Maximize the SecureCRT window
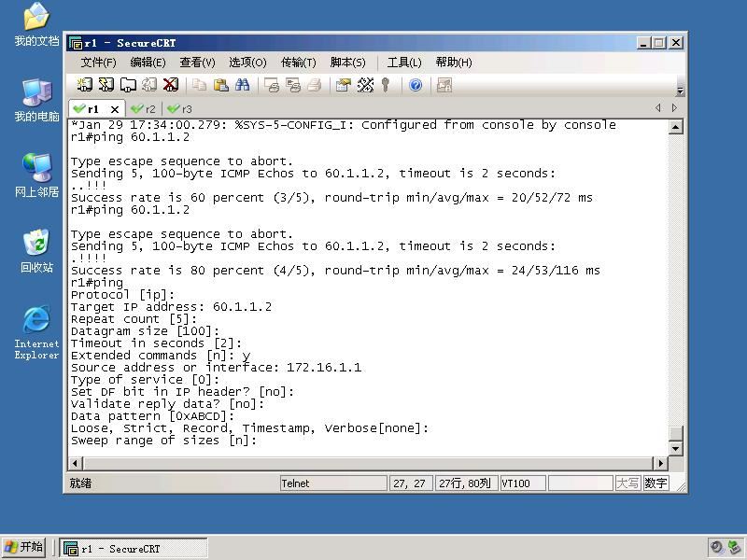Image resolution: width=747 pixels, height=560 pixels. (659, 43)
